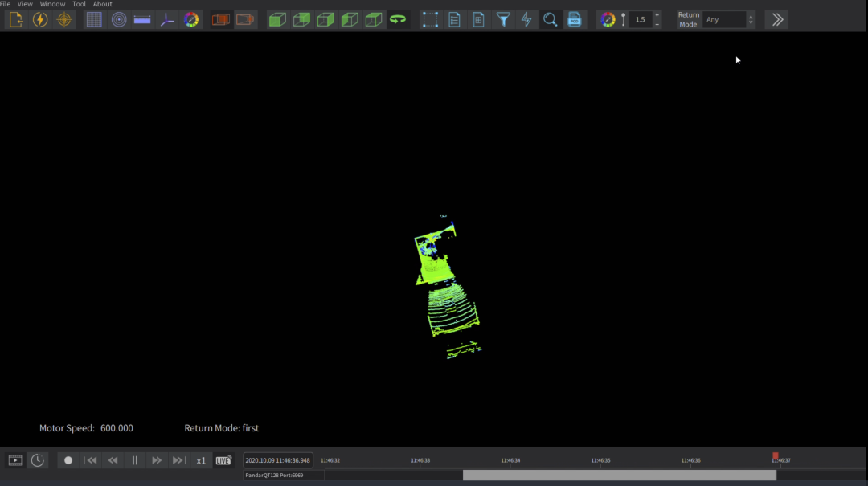The image size is (868, 486).
Task: Click the 11:46:32 timeline tick
Action: tap(330, 460)
